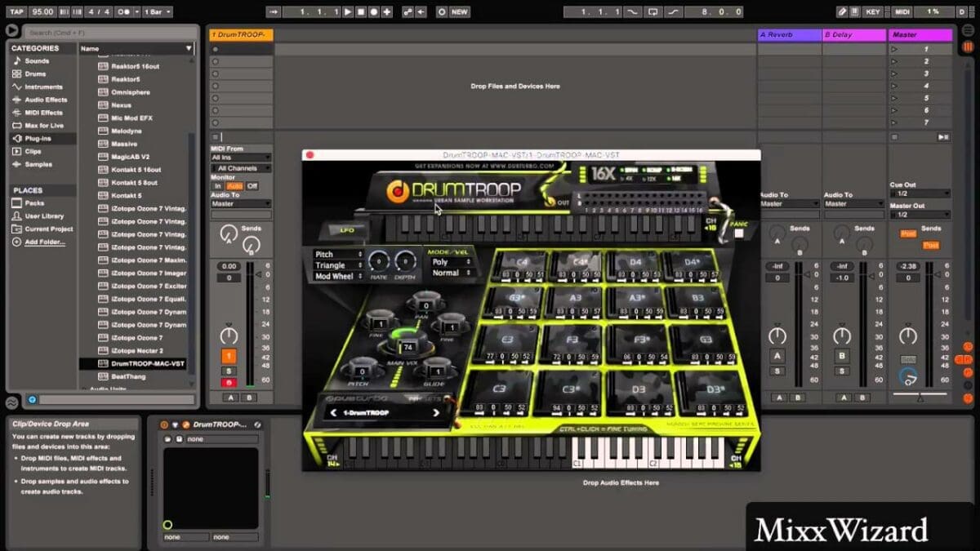Screen dimensions: 980x551
Task: Go to next DrumTROOP preset arrow
Action: point(435,413)
